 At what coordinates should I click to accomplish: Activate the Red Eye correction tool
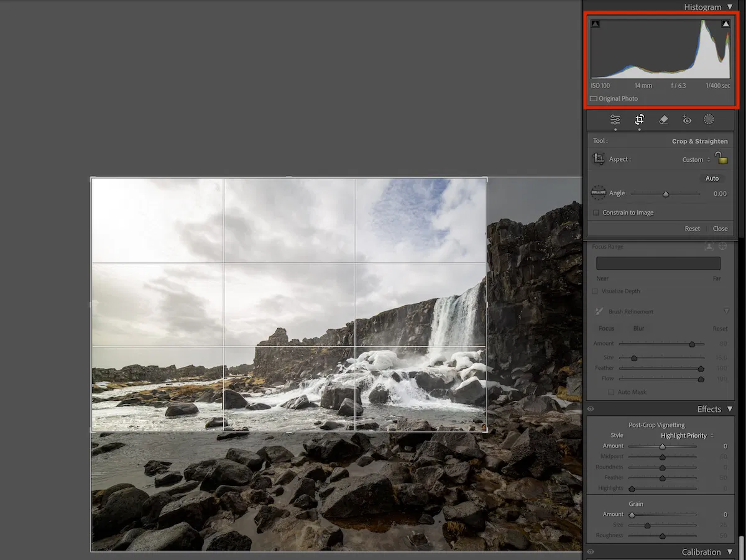click(686, 120)
